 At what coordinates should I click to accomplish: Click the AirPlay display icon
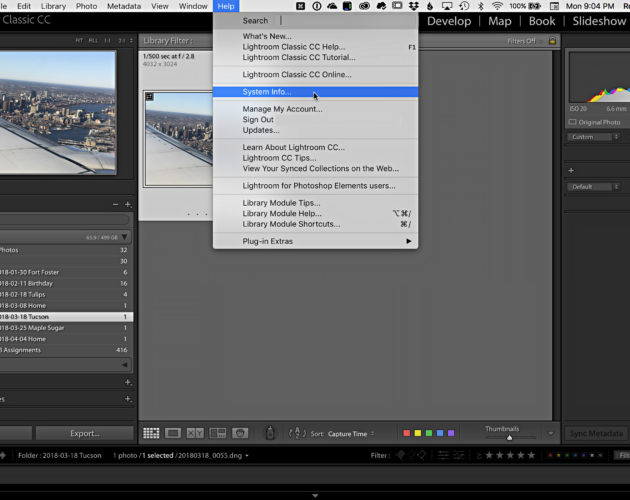coord(447,6)
